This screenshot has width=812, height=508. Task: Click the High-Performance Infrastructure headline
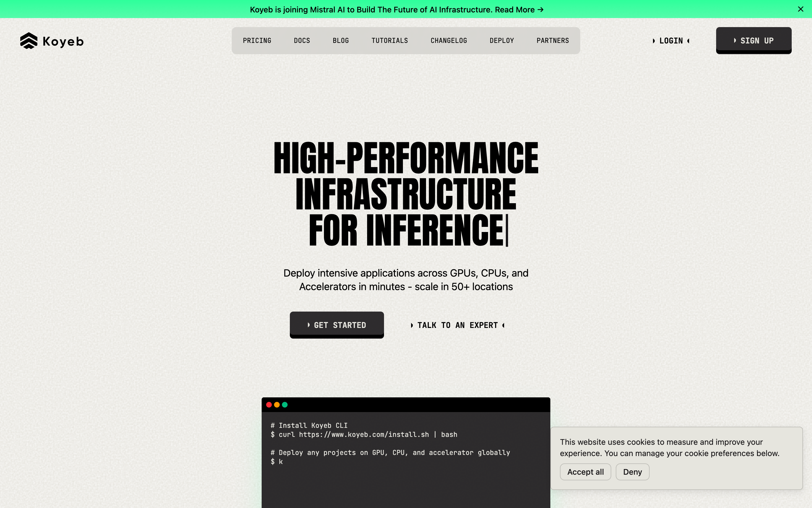point(406,194)
